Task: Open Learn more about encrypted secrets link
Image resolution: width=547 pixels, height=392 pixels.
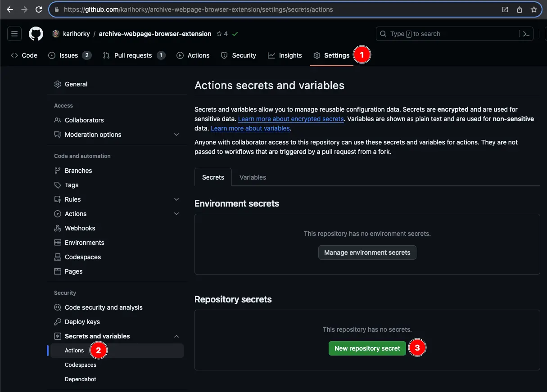Action: click(x=291, y=119)
